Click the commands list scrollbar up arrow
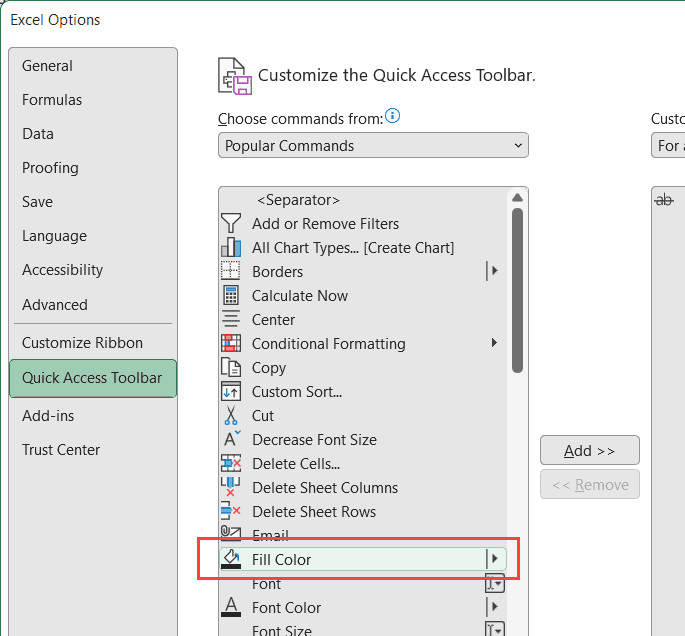This screenshot has height=636, width=685. [517, 198]
